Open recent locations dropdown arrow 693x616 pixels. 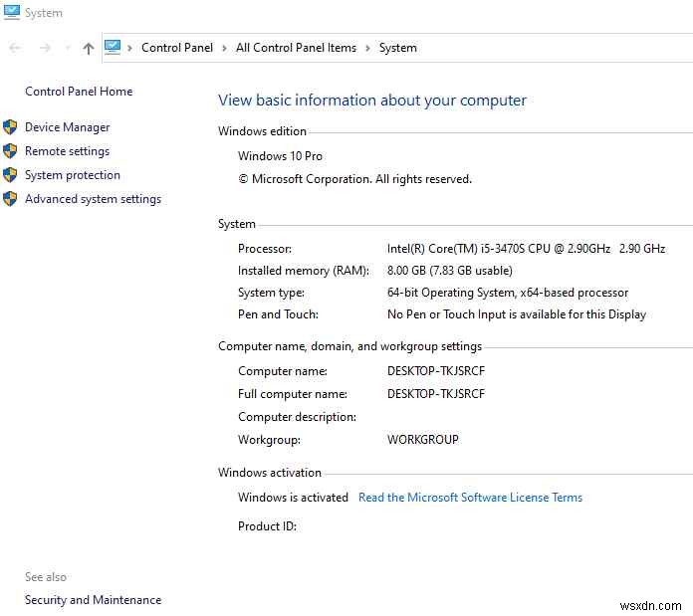pyautogui.click(x=67, y=48)
